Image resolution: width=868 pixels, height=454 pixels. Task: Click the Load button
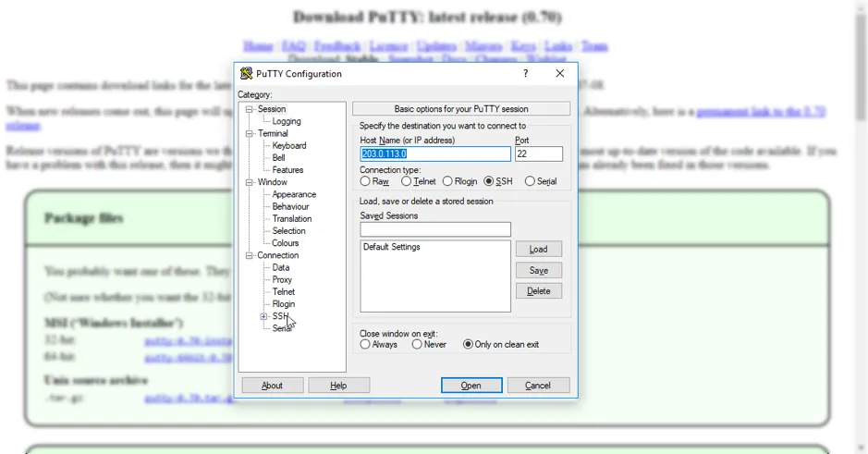click(539, 249)
